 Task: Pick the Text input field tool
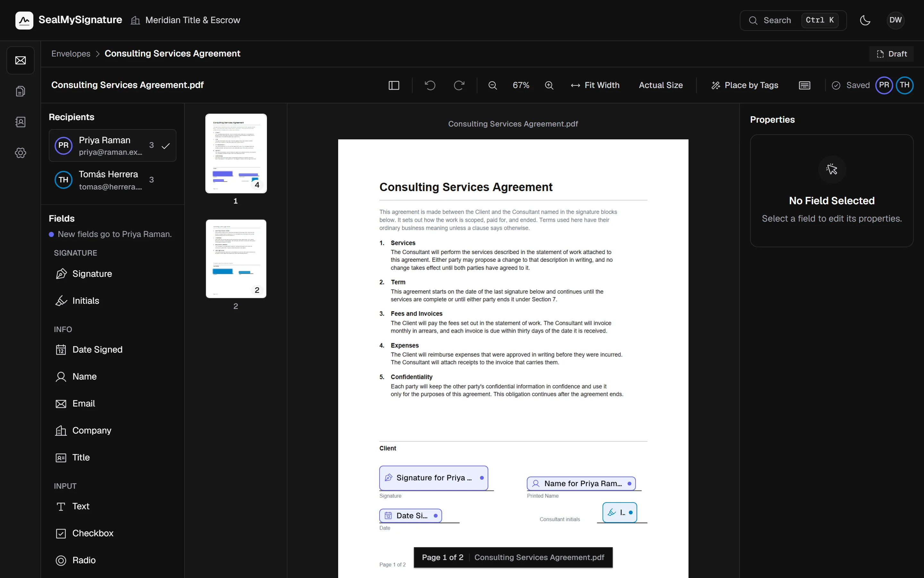113,506
